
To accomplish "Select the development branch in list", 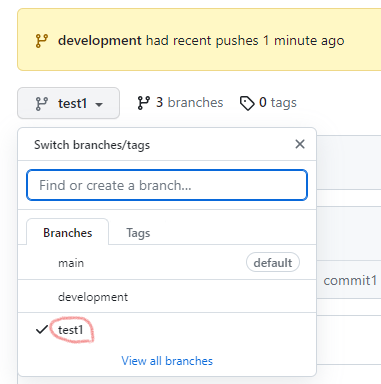I will click(x=167, y=297).
